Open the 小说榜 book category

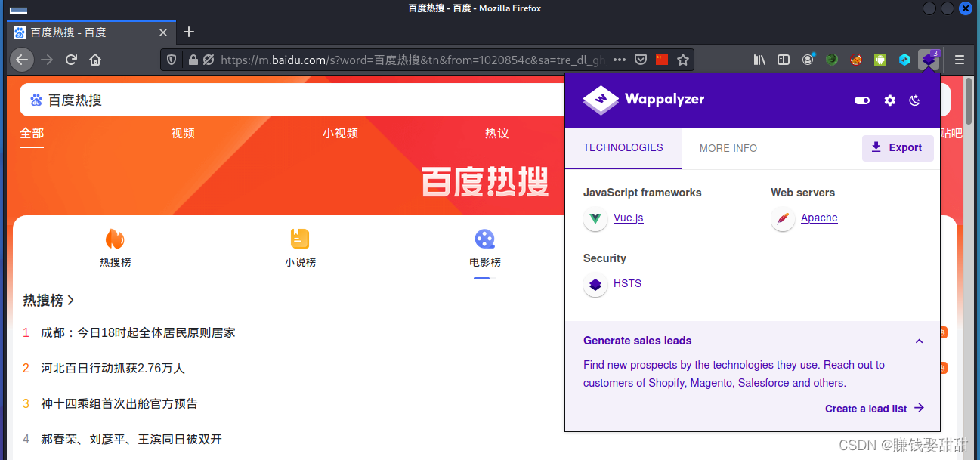300,249
